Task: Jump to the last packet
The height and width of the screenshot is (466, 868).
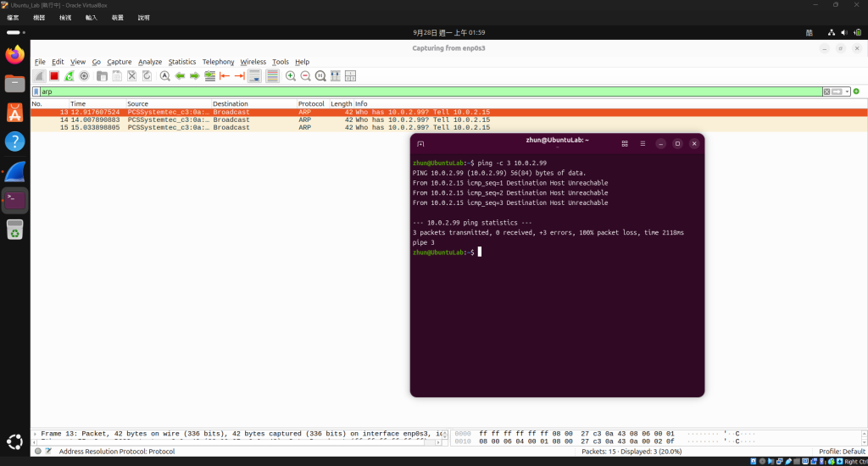Action: [x=240, y=75]
